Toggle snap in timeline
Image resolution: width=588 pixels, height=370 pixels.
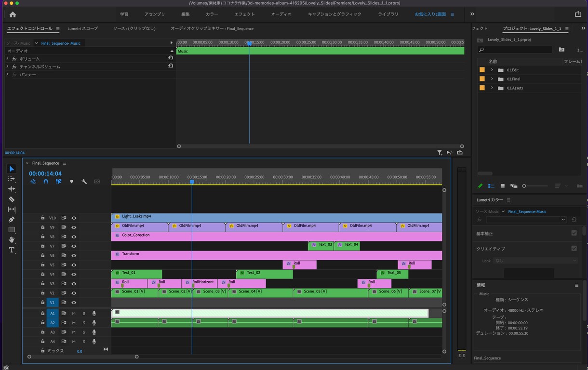click(x=46, y=182)
